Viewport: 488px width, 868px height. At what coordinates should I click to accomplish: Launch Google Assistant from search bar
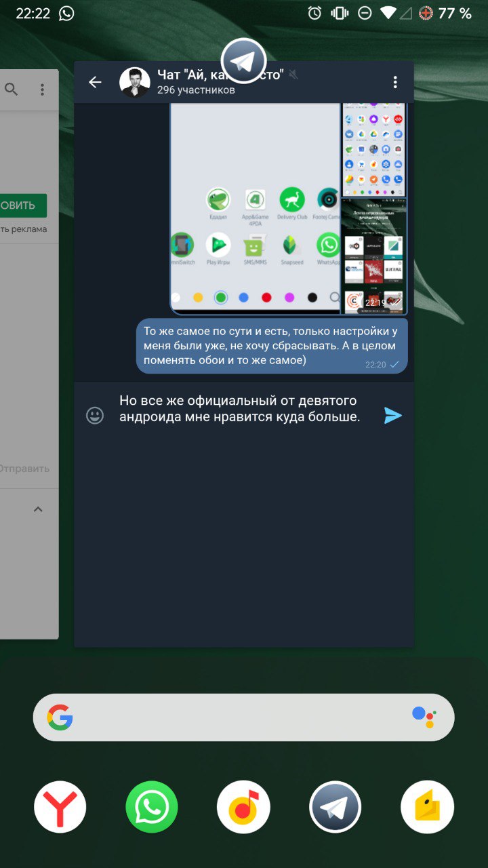point(424,717)
